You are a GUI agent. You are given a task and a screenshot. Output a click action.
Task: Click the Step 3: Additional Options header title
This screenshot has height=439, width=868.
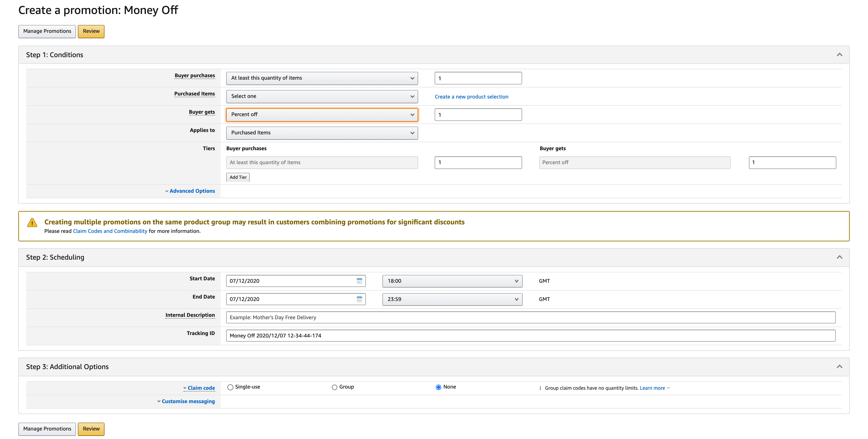[x=67, y=367]
